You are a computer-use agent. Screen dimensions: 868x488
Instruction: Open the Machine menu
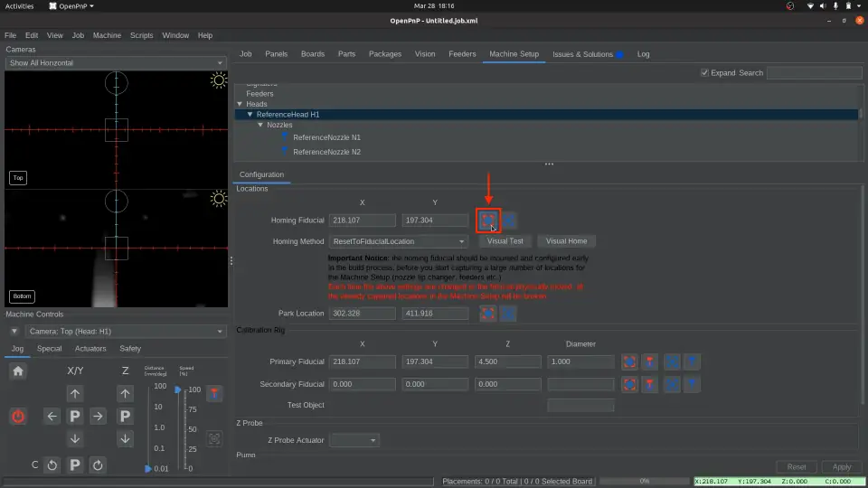tap(107, 35)
